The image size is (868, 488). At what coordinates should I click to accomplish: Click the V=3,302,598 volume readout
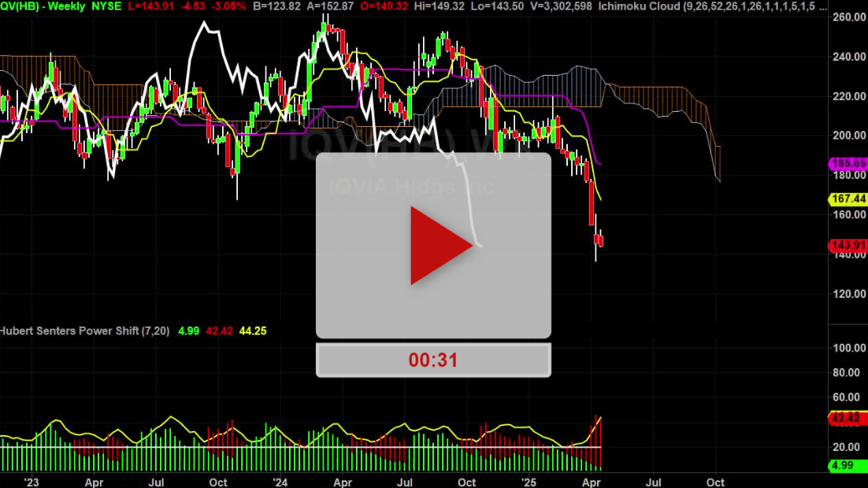tap(560, 6)
